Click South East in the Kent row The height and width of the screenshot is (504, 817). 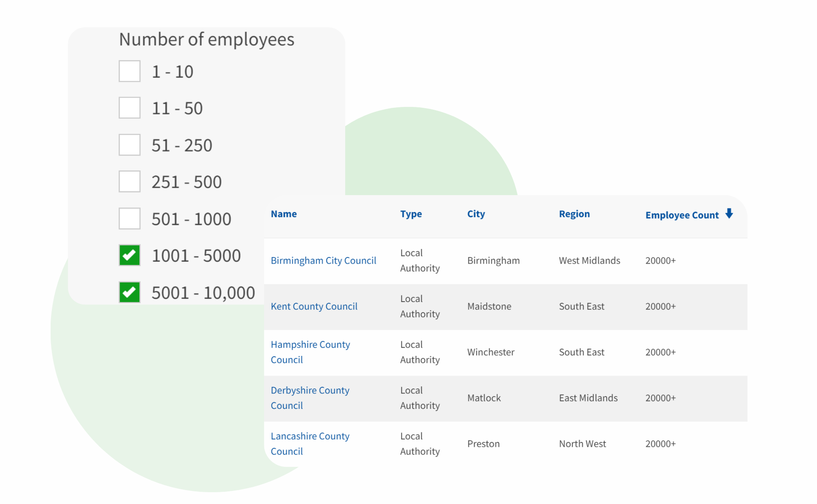(x=582, y=306)
